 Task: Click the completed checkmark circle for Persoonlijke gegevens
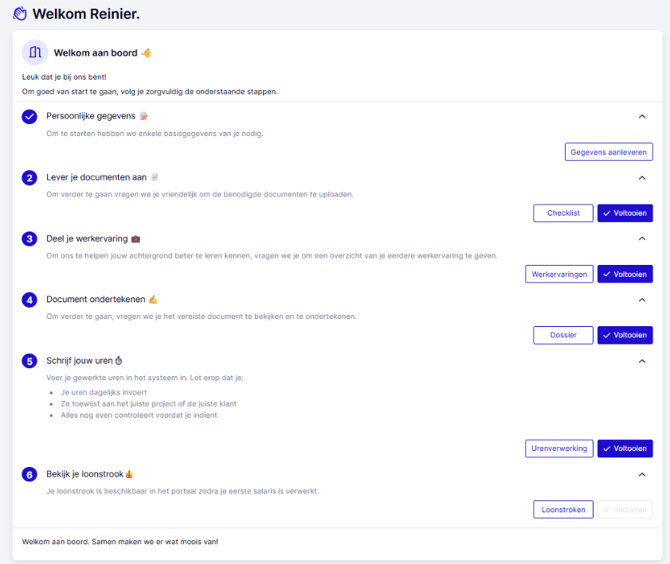[x=29, y=117]
